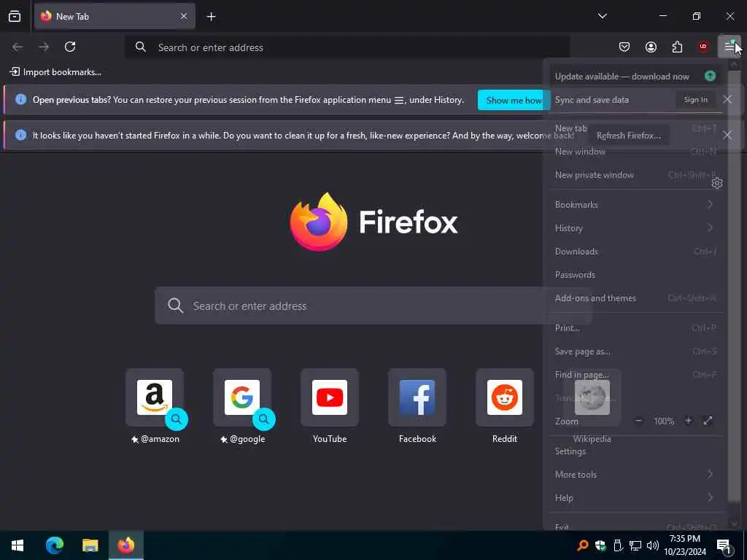The height and width of the screenshot is (560, 747).
Task: Open Downloads from the menu
Action: [x=635, y=252]
